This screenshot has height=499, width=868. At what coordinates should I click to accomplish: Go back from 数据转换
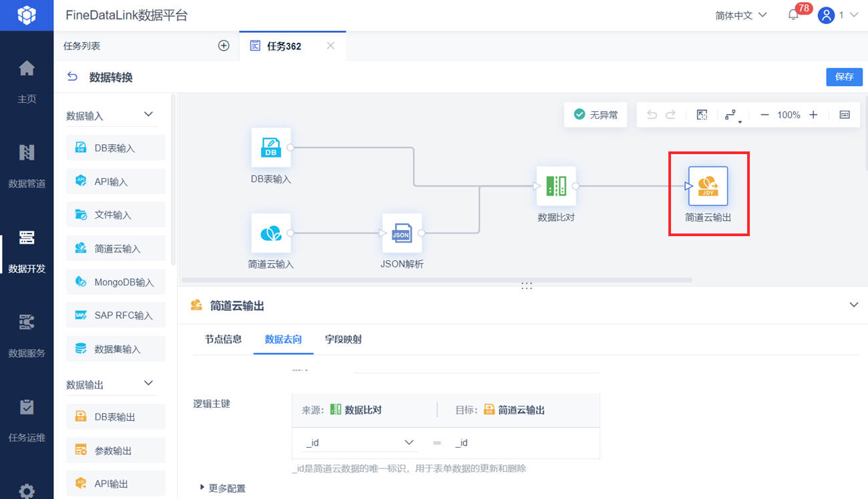[x=72, y=77]
